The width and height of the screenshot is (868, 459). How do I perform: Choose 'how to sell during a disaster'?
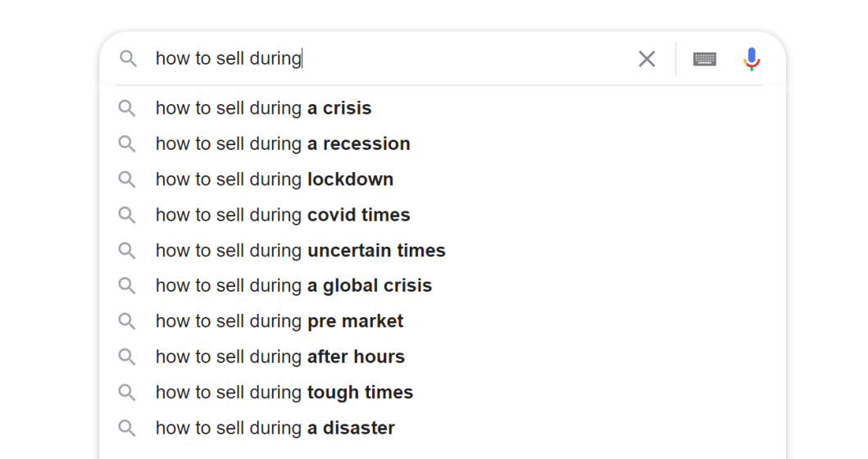click(x=443, y=428)
